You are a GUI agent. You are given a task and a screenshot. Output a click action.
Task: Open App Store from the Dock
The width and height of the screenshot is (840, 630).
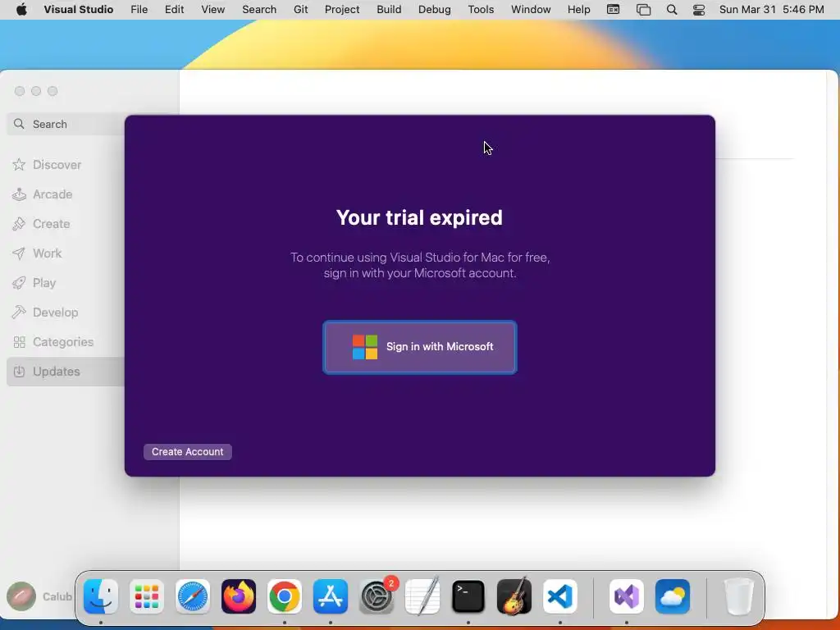coord(331,596)
